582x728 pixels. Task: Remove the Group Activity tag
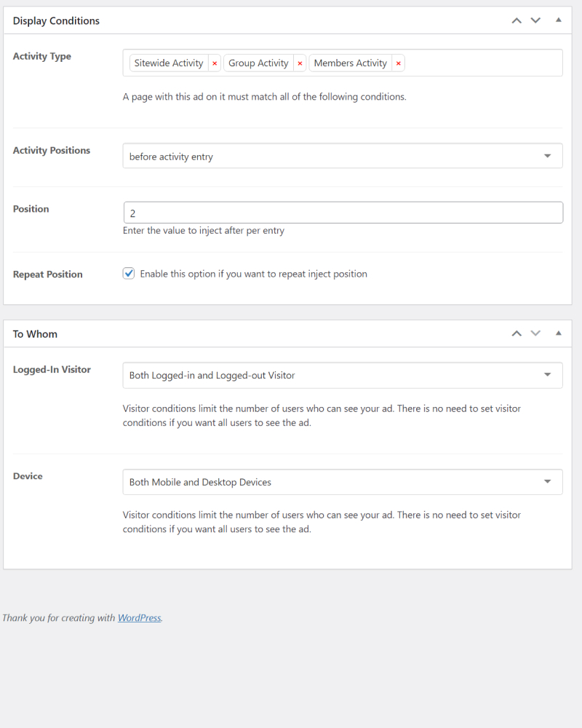tap(300, 63)
